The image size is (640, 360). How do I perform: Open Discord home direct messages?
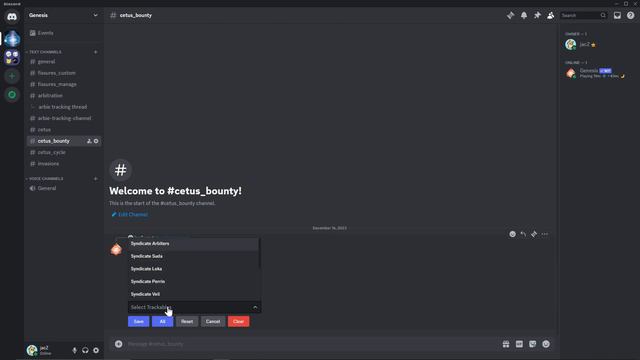coord(12,17)
